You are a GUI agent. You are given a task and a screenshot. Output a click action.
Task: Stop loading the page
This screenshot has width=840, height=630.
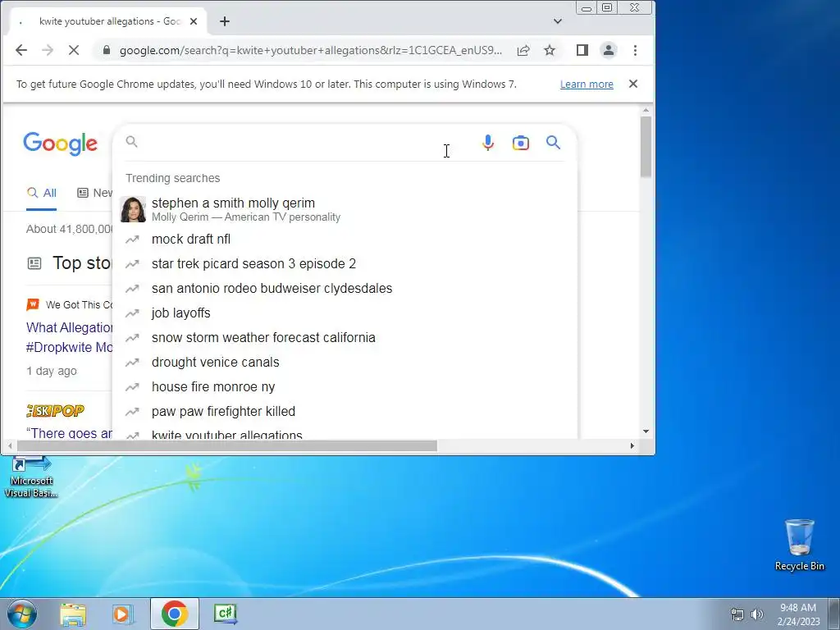click(73, 50)
